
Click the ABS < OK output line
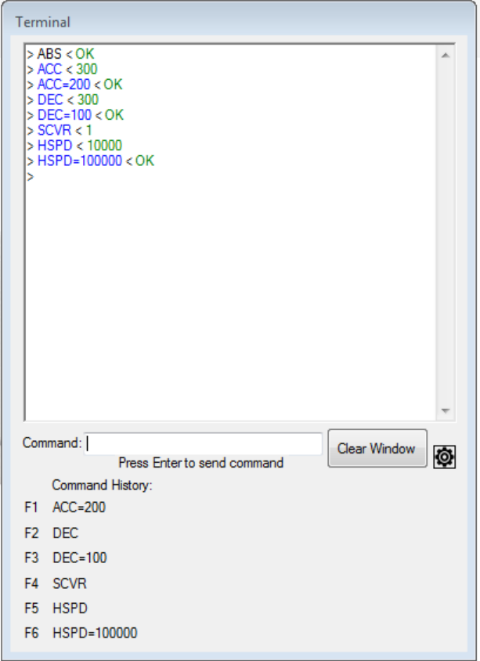point(61,54)
